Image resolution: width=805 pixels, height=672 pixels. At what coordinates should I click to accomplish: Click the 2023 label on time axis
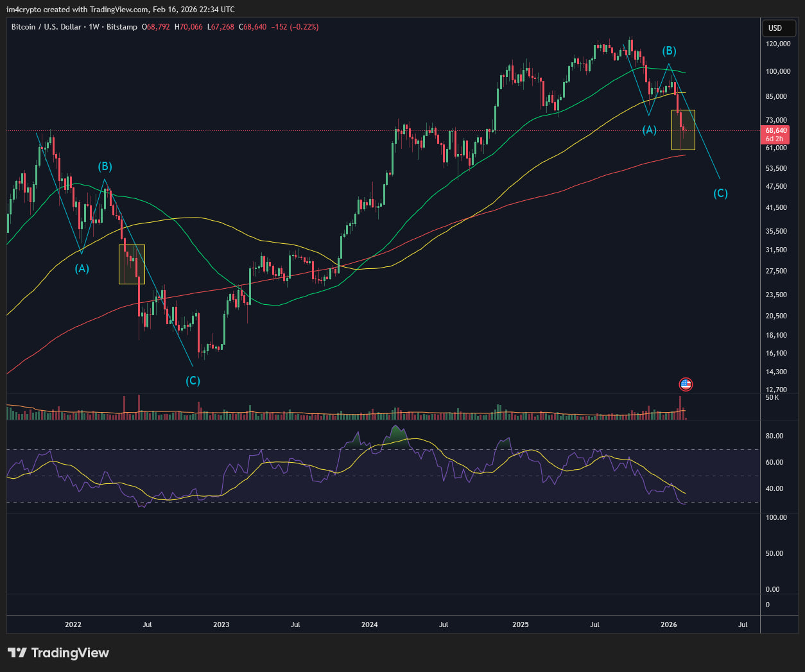click(x=221, y=625)
